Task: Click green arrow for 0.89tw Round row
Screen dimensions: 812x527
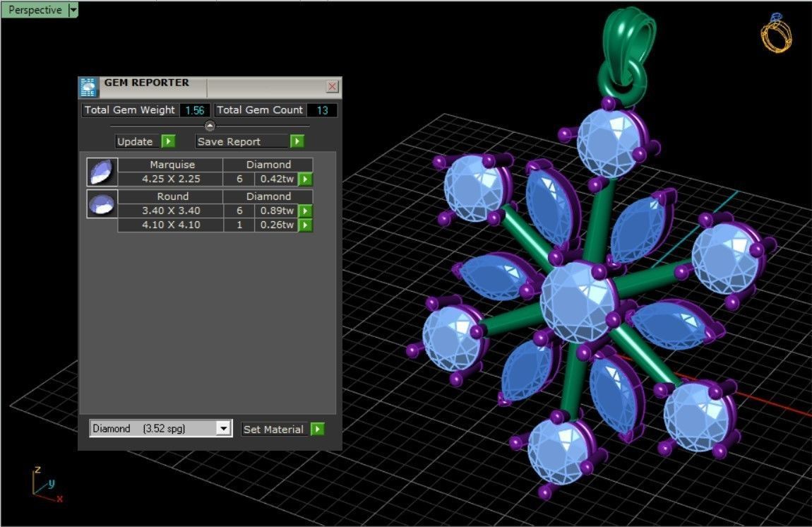Action: pyautogui.click(x=306, y=211)
